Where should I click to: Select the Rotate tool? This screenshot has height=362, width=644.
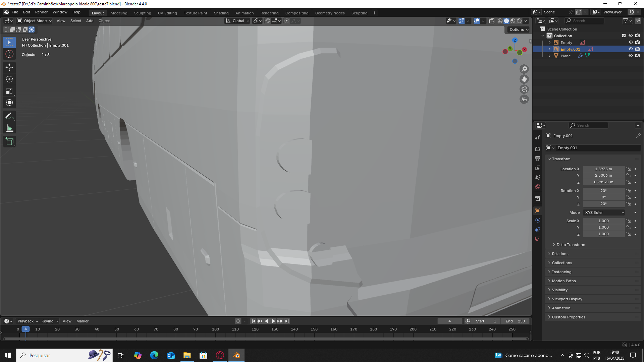tap(9, 79)
